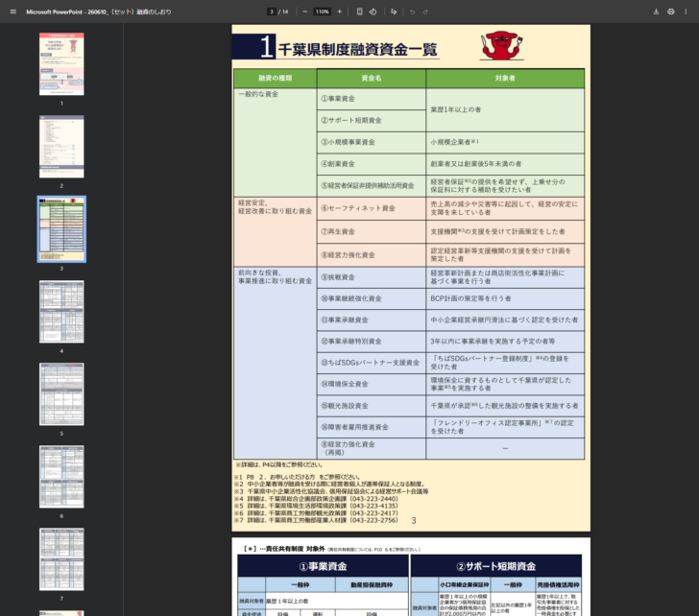Viewport: 699px width, 616px height.
Task: Print the document
Action: click(671, 12)
